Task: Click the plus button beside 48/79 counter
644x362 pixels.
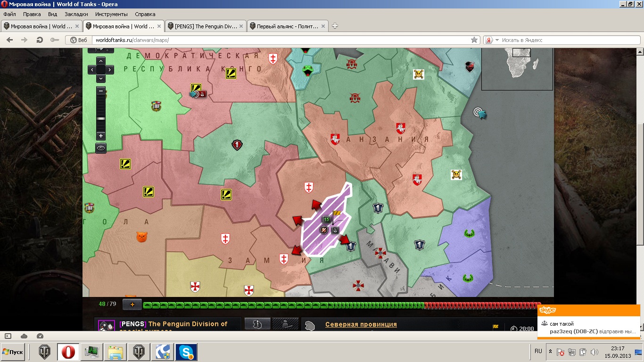Action: click(132, 304)
